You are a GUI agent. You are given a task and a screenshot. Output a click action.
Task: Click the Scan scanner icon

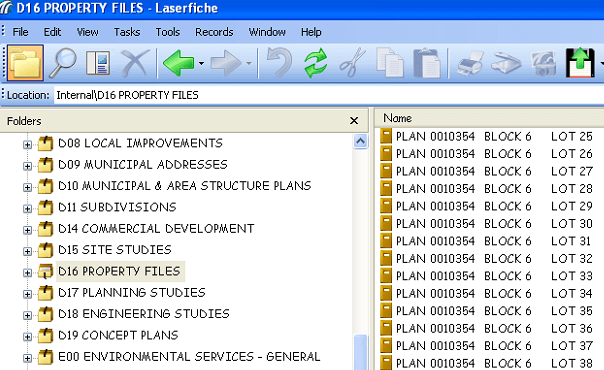(x=506, y=64)
